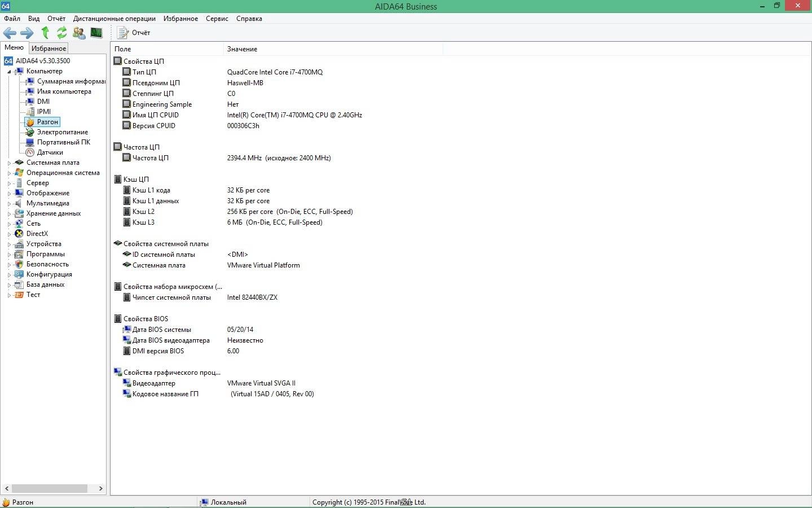Select Суммарная информация tree item

click(x=71, y=81)
